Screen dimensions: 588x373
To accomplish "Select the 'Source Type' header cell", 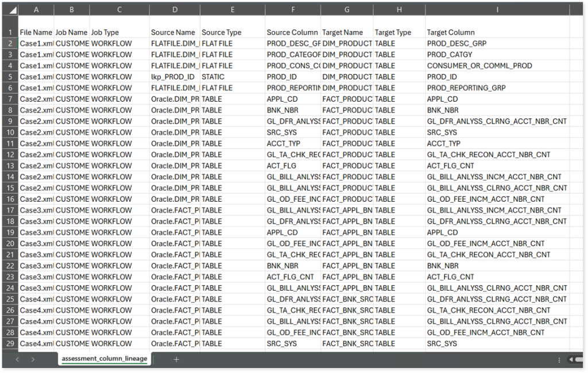I will pos(222,32).
